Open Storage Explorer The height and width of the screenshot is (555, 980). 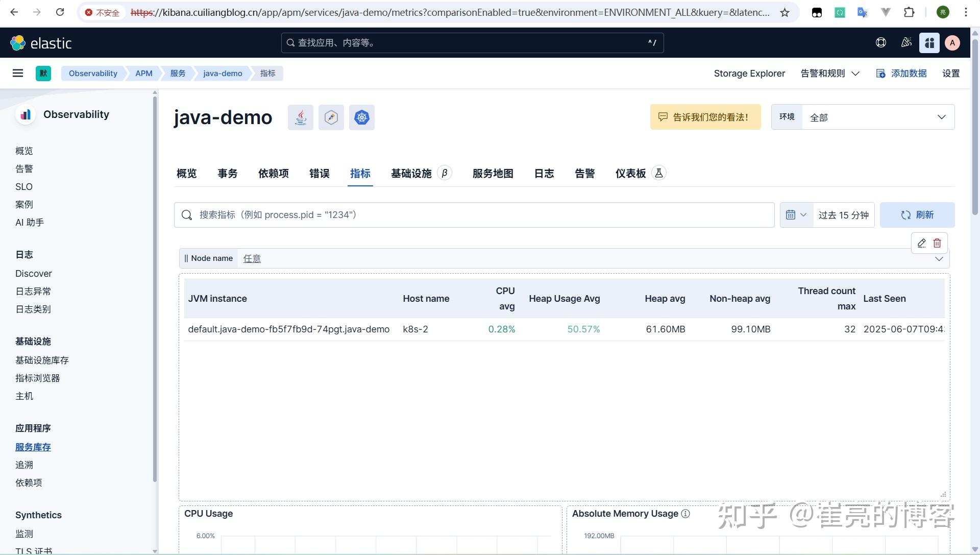[x=749, y=73]
